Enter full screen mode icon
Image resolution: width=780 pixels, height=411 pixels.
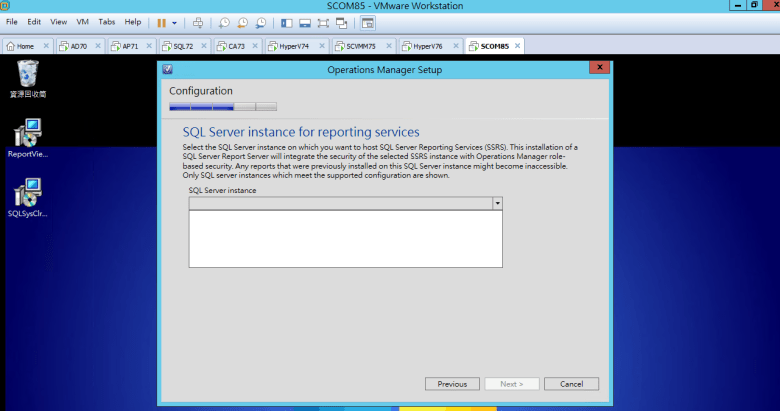coord(323,22)
